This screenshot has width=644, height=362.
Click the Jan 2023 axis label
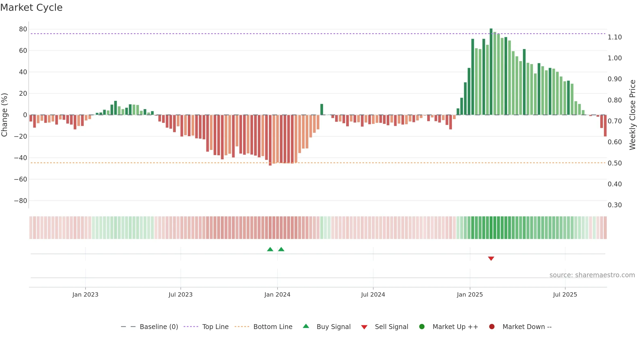[85, 294]
